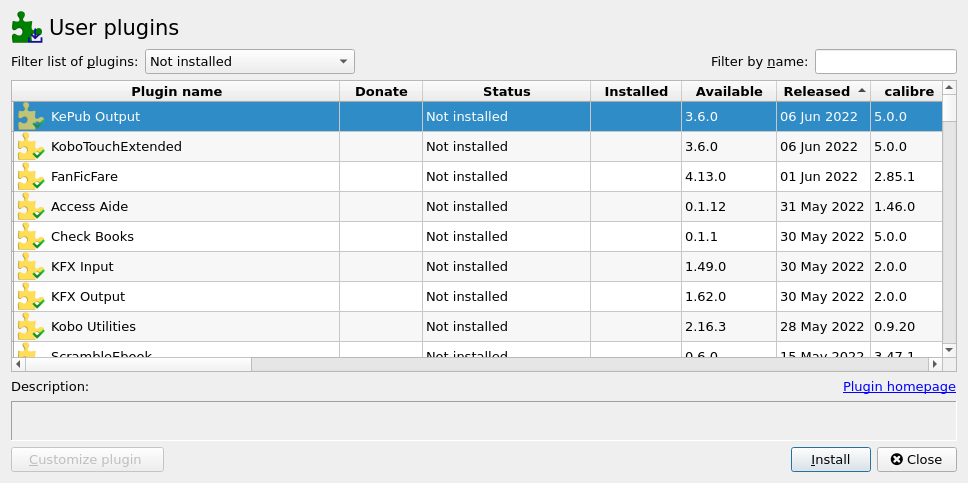Sort by the Available column header

pos(729,92)
